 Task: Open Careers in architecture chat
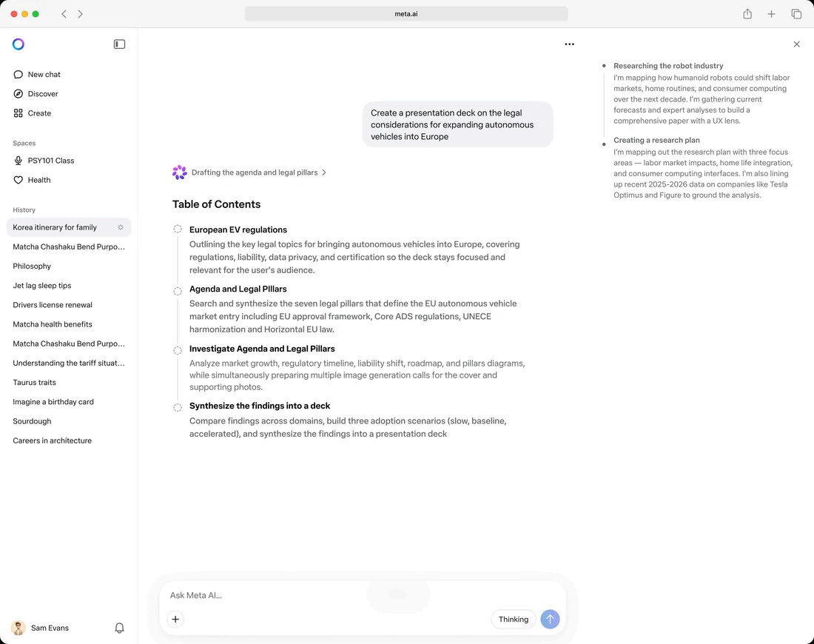pyautogui.click(x=69, y=440)
